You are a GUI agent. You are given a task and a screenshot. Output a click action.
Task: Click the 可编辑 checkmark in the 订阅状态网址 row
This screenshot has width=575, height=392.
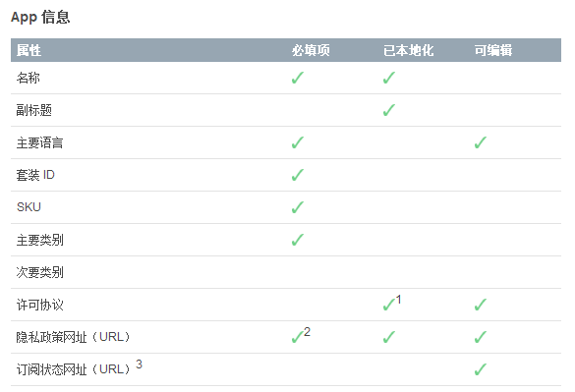(x=481, y=369)
